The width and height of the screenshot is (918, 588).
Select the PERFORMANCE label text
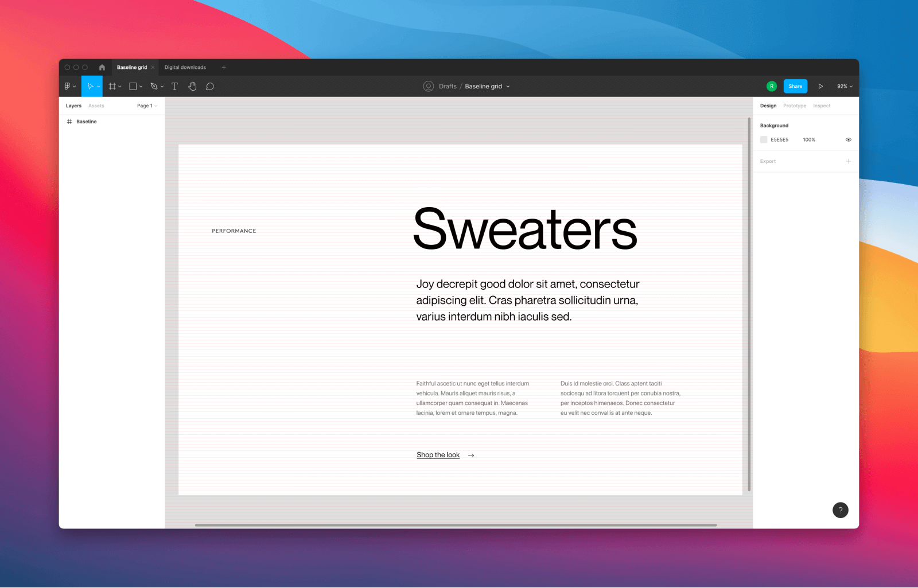coord(234,231)
